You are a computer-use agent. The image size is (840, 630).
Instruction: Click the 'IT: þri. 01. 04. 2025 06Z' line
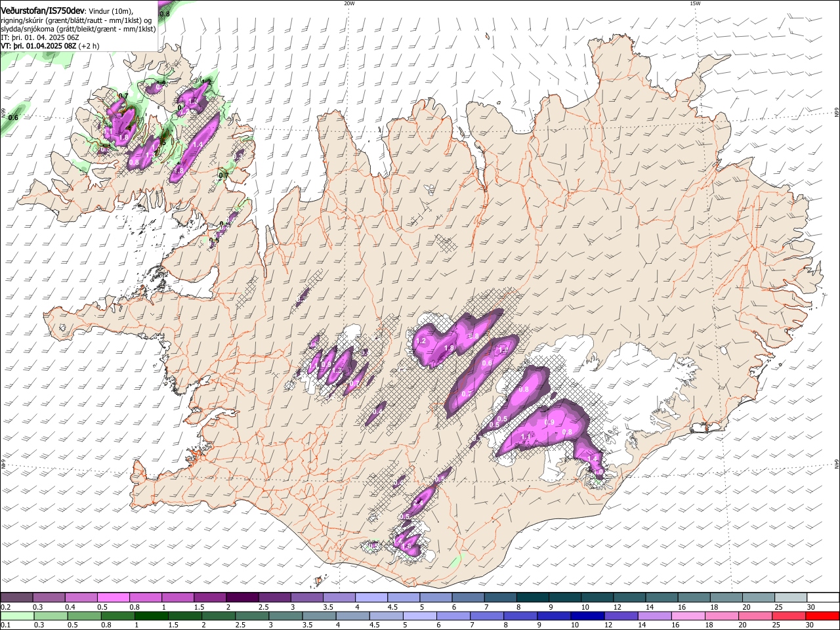tap(40, 37)
